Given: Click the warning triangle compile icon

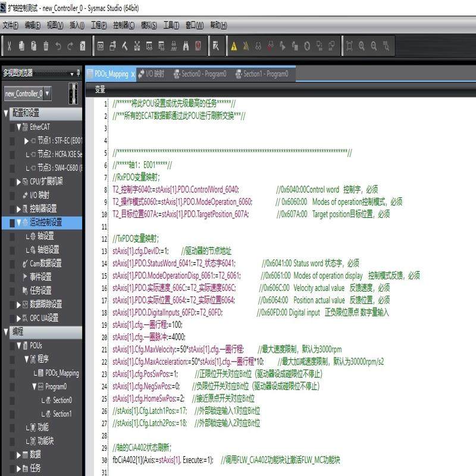Looking at the screenshot, I should (234, 45).
